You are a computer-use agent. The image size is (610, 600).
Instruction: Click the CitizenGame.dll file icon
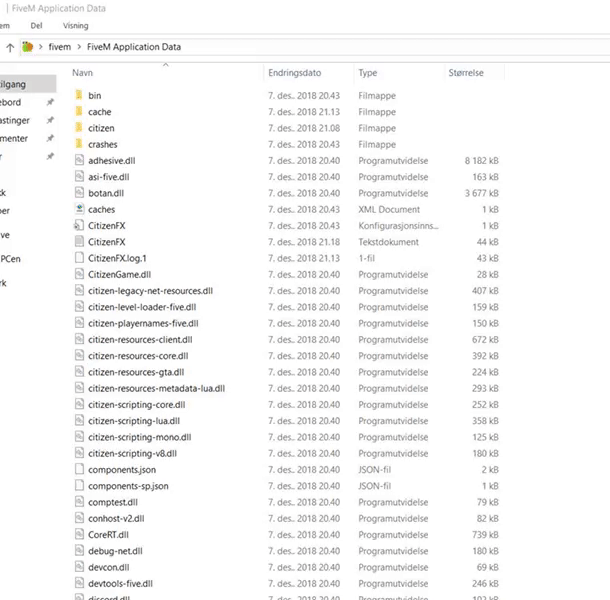coord(79,274)
